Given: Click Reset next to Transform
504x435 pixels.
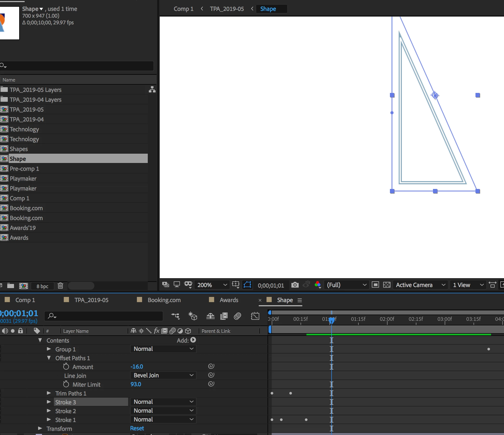Looking at the screenshot, I should (137, 428).
